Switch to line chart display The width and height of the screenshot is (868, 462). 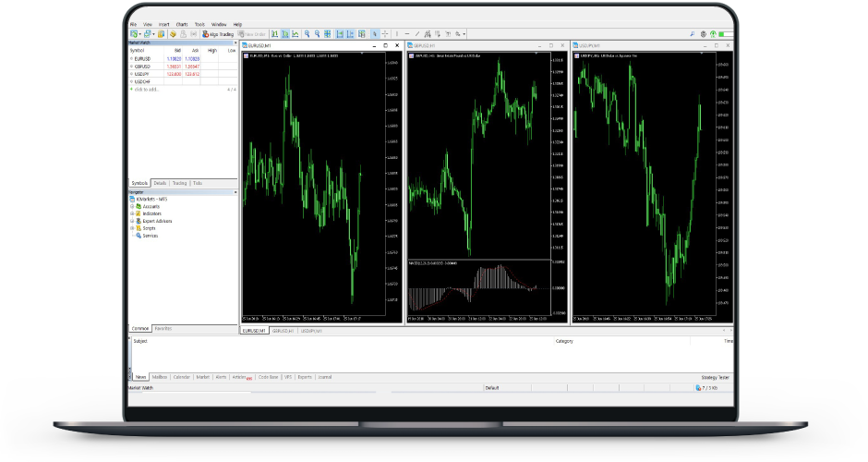click(295, 34)
